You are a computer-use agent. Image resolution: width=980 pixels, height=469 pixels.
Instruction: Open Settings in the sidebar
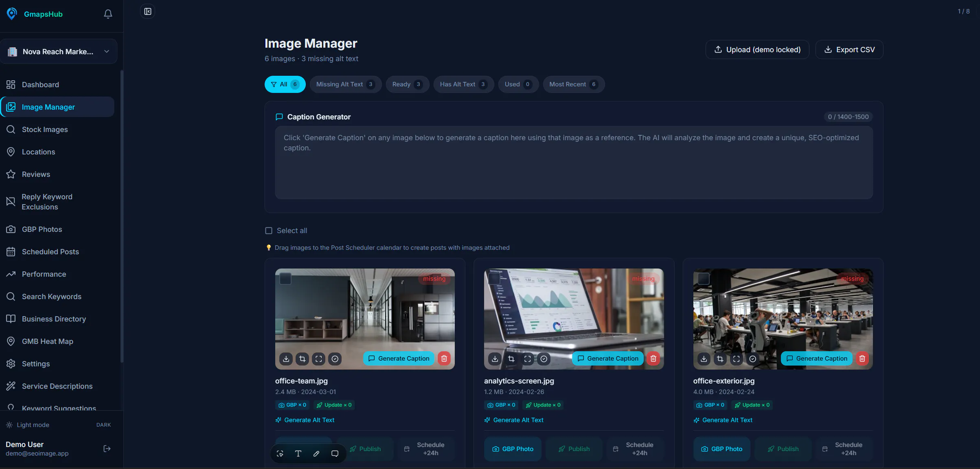point(57,363)
